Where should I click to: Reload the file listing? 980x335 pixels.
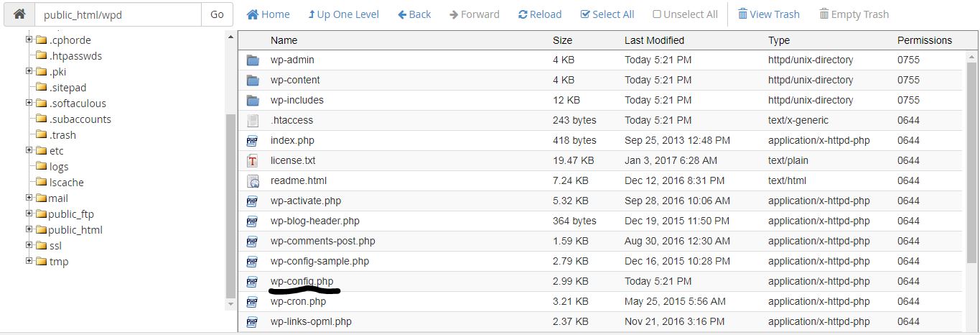(x=540, y=14)
